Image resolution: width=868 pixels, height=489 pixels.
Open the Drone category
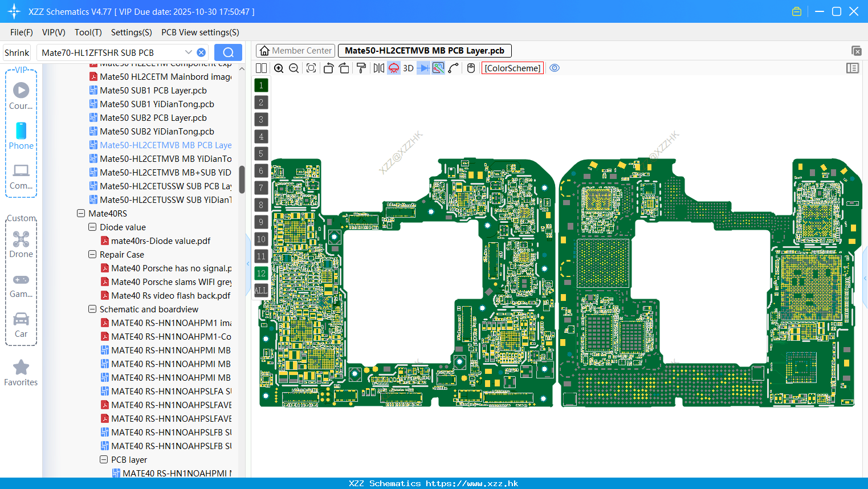(21, 244)
